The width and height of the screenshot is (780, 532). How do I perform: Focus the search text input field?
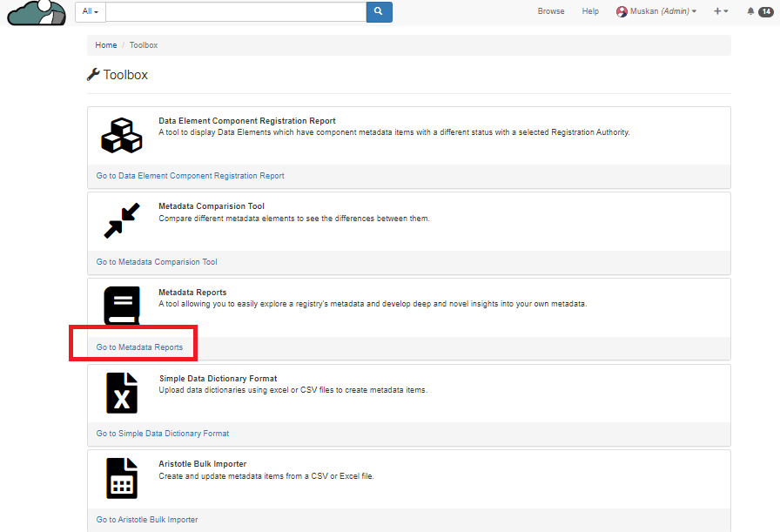tap(235, 11)
